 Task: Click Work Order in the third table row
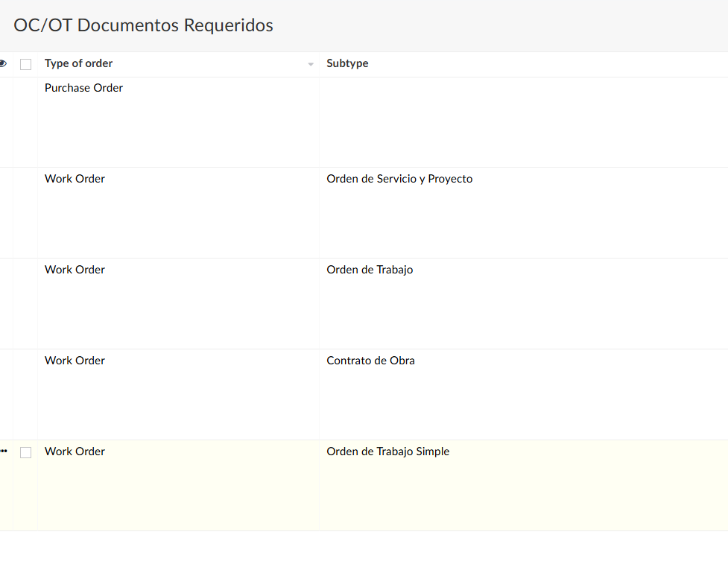75,270
